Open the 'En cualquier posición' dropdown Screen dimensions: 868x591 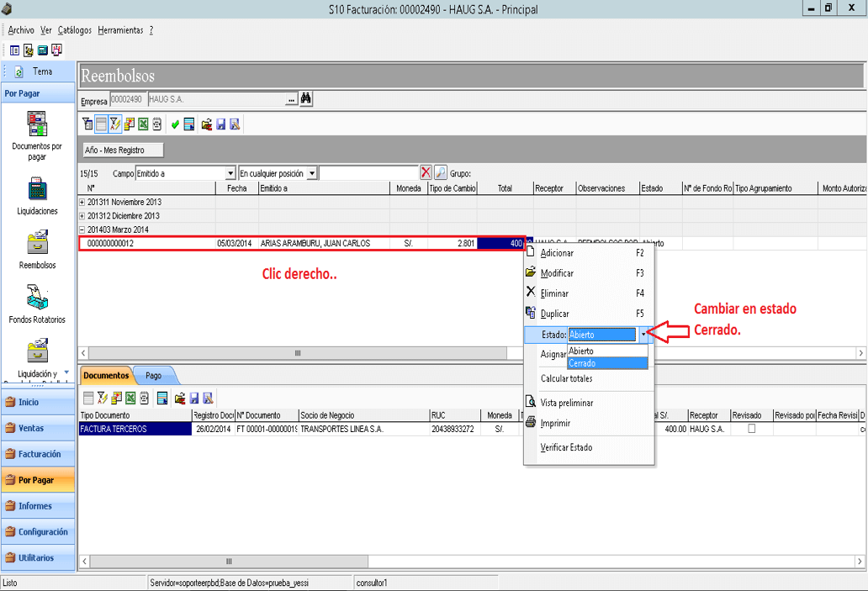[x=312, y=173]
